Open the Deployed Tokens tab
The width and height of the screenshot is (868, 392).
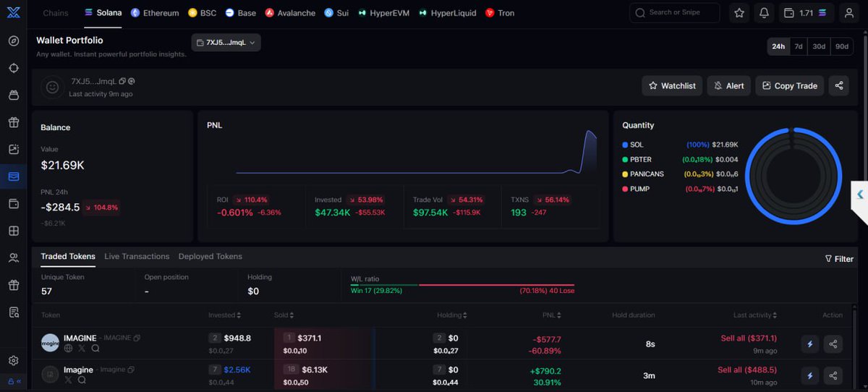[210, 256]
